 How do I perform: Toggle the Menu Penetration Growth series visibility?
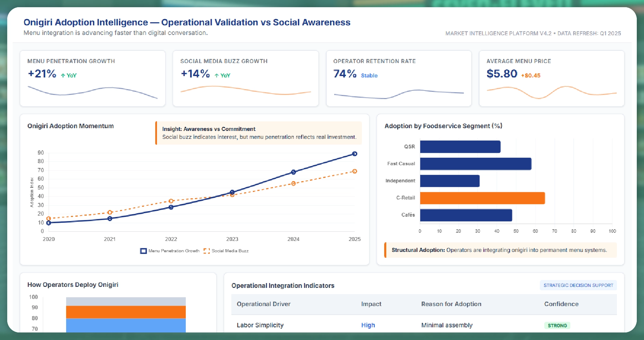coord(173,251)
